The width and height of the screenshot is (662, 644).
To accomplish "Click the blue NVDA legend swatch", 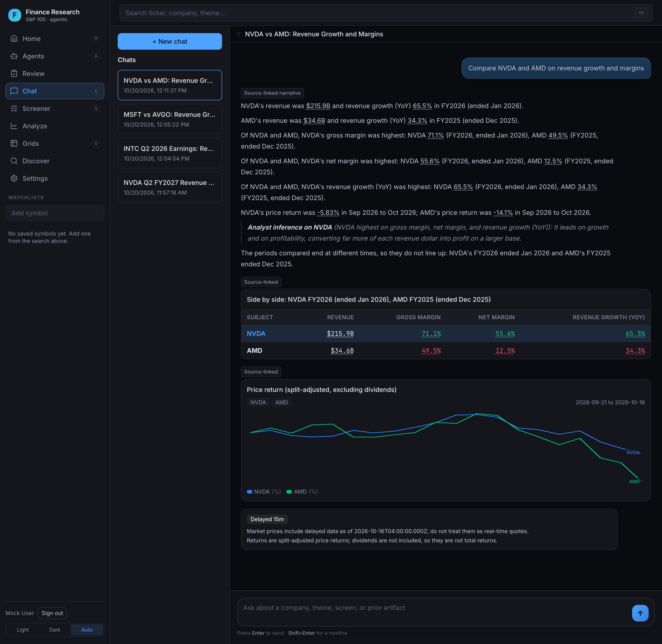I will 250,492.
